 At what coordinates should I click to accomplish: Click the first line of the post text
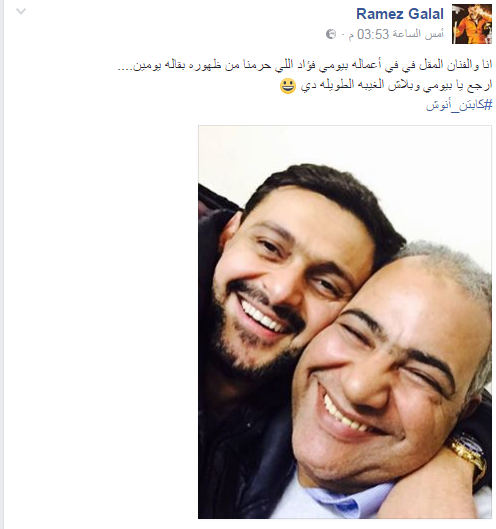[305, 65]
